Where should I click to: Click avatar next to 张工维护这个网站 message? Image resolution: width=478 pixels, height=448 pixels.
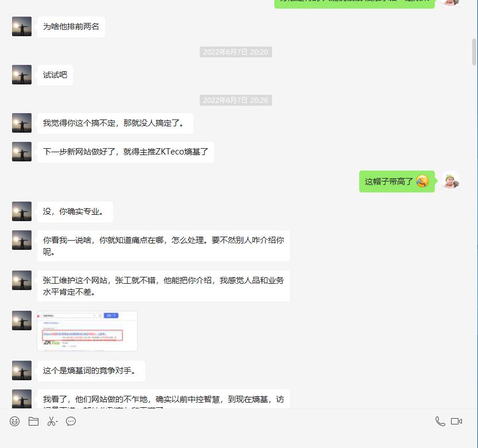(22, 280)
